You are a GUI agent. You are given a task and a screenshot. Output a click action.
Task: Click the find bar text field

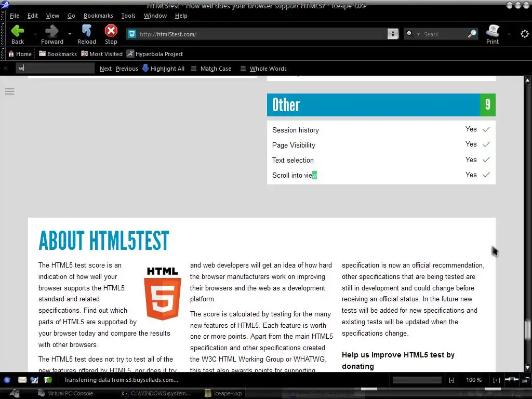[55, 68]
